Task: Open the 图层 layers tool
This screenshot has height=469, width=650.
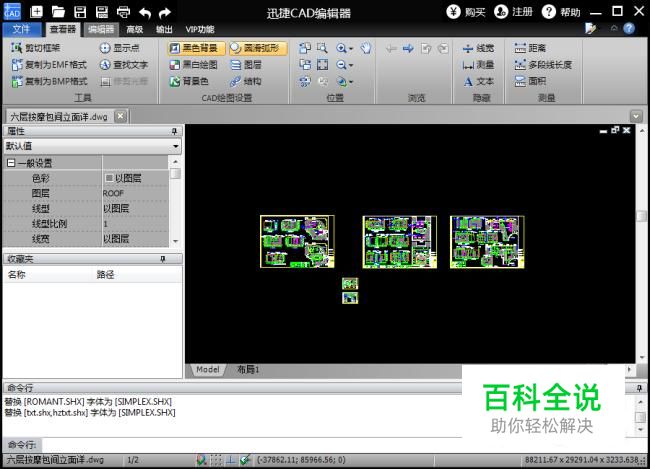Action: point(246,65)
